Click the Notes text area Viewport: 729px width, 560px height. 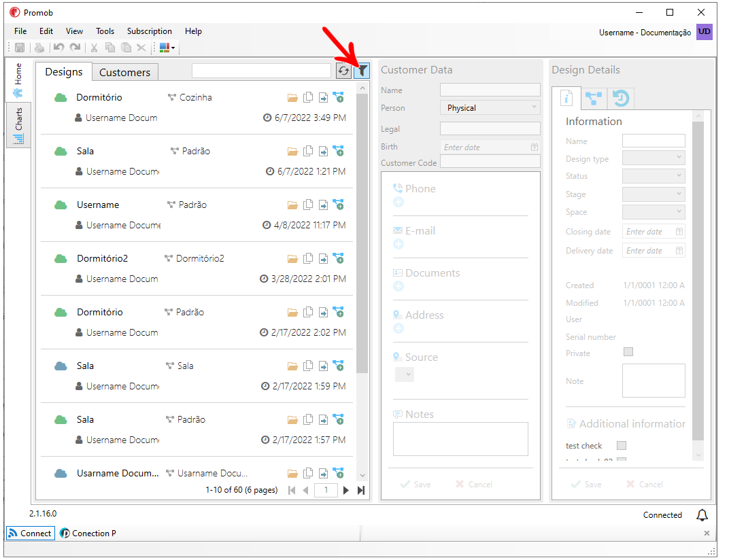click(460, 439)
